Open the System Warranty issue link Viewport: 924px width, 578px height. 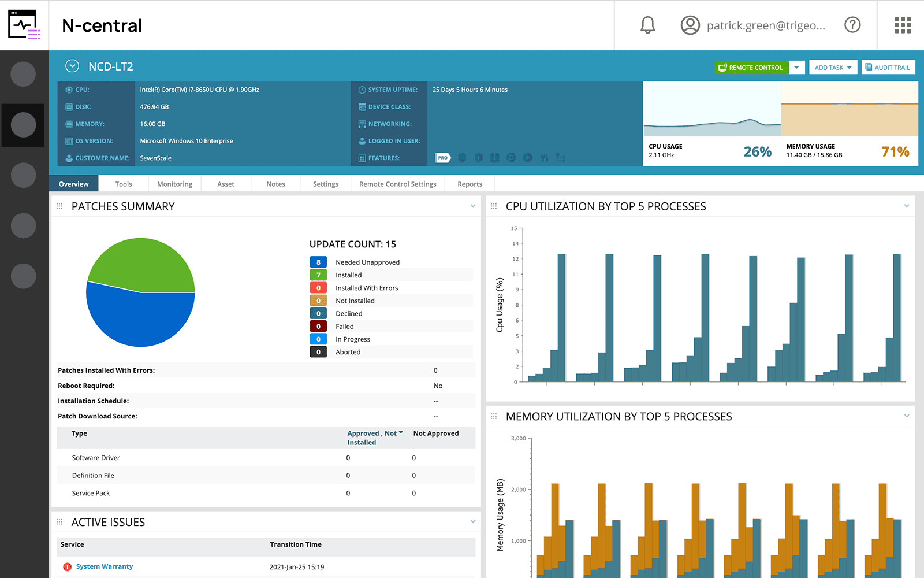pyautogui.click(x=105, y=566)
